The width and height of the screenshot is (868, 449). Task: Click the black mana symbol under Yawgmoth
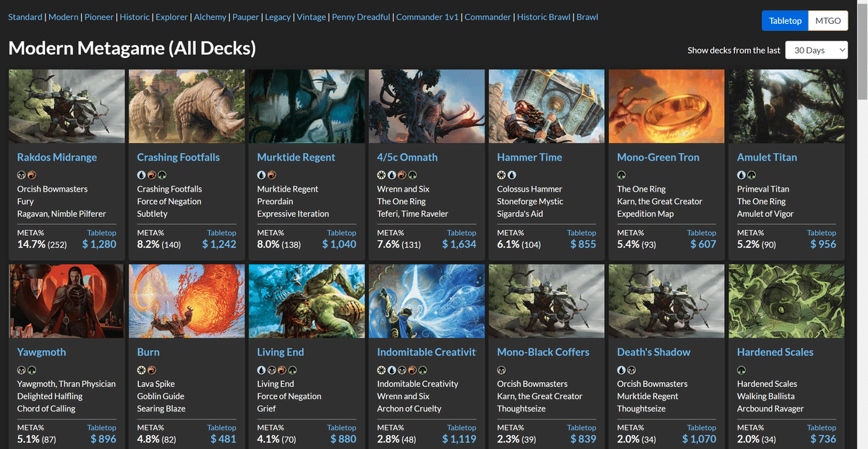click(x=22, y=370)
